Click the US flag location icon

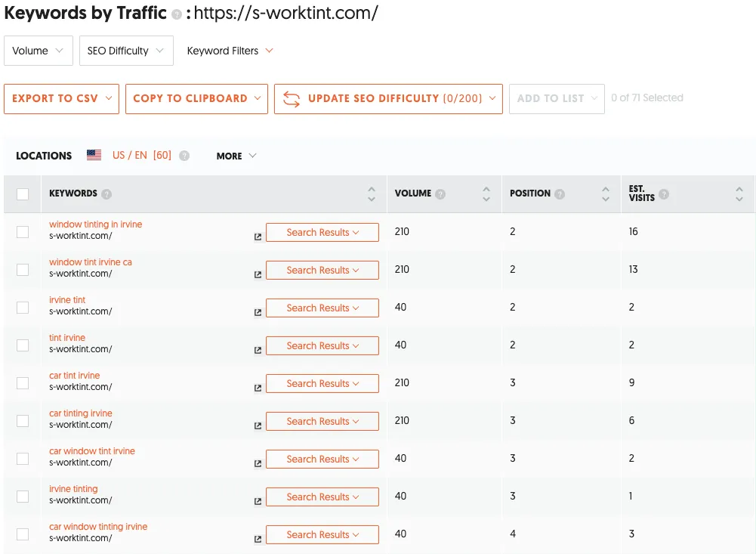coord(94,156)
